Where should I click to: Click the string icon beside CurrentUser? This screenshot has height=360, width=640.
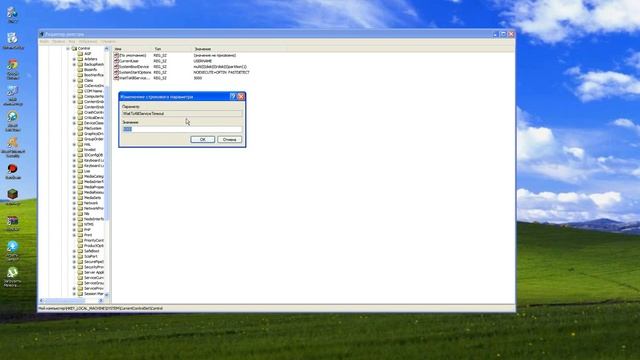116,61
